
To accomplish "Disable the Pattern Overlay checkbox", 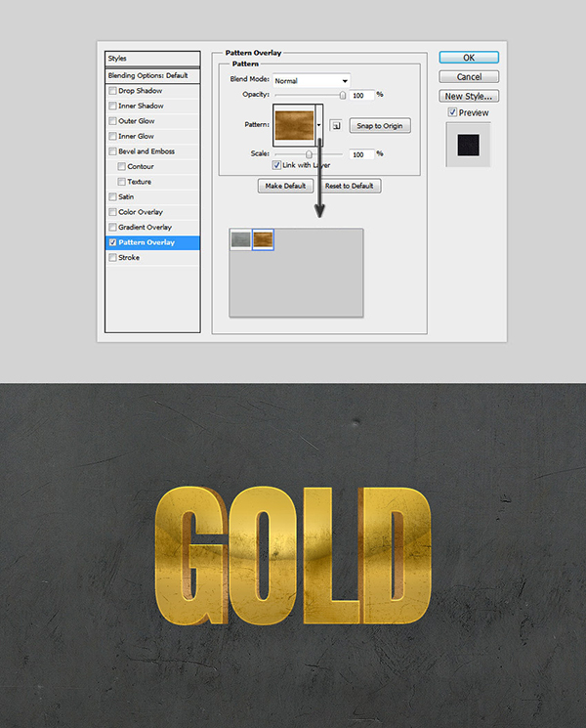I will point(113,242).
